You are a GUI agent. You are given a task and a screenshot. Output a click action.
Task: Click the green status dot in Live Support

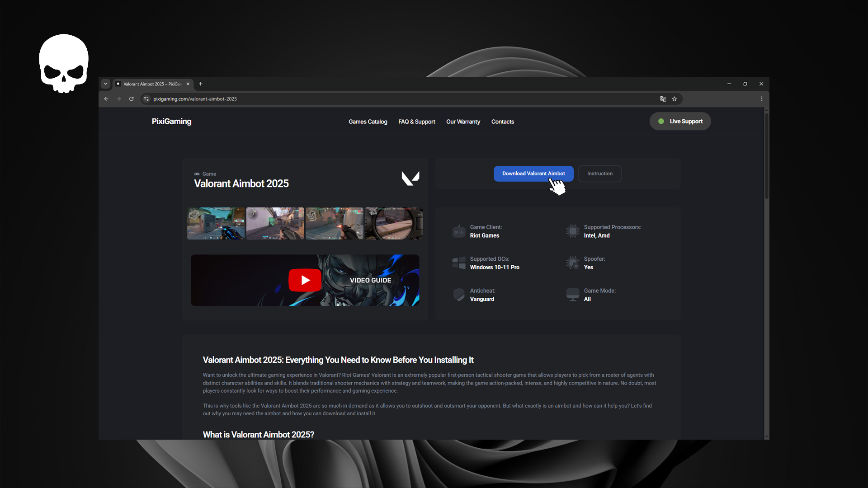661,121
